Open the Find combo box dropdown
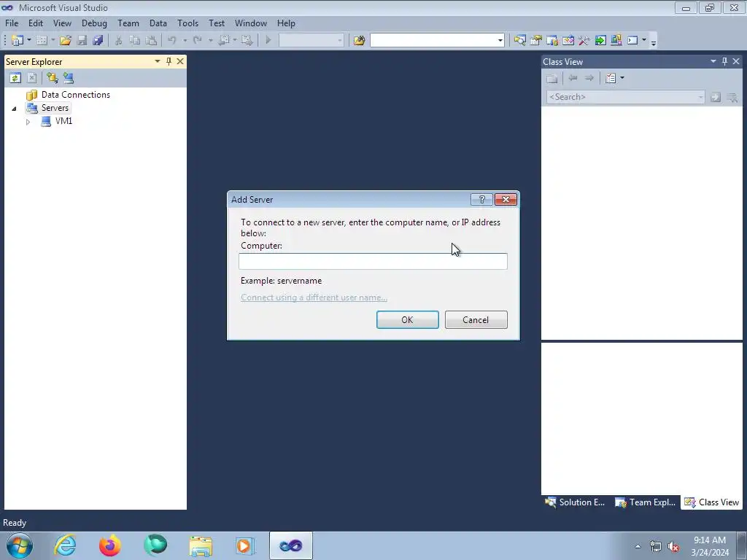This screenshot has height=560, width=747. [x=500, y=41]
